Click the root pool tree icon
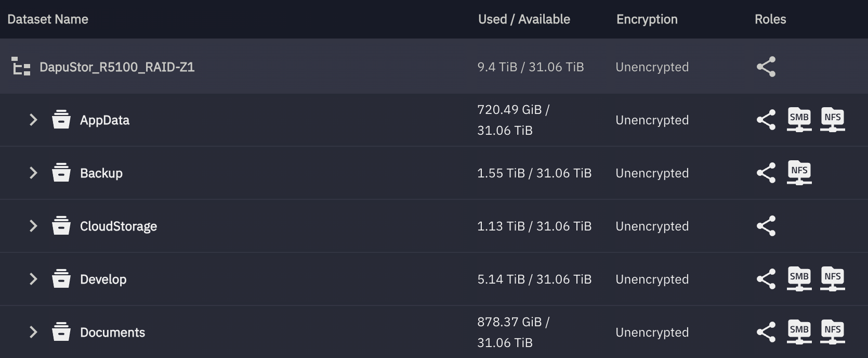The width and height of the screenshot is (868, 358). tap(21, 67)
